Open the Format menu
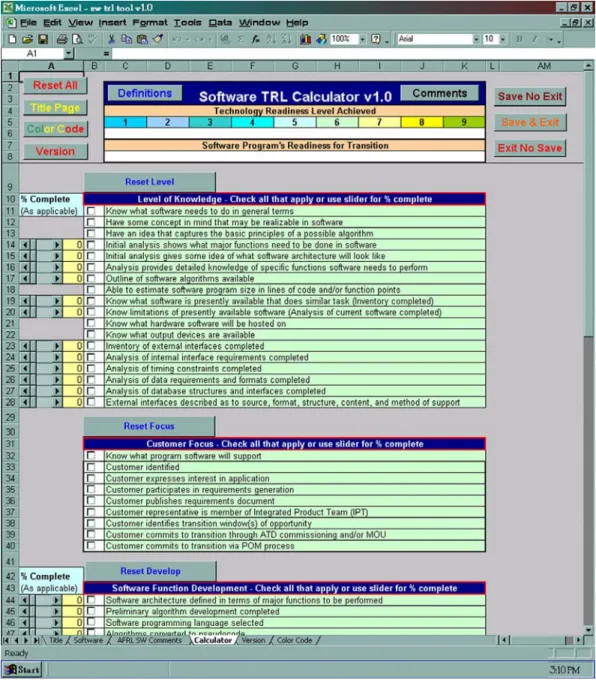This screenshot has width=596, height=680. (x=150, y=23)
